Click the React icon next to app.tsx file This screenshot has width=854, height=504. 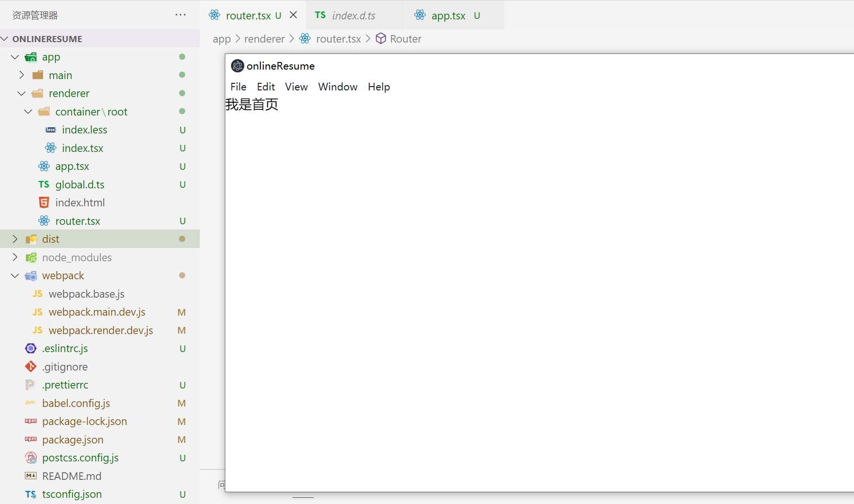coord(44,166)
